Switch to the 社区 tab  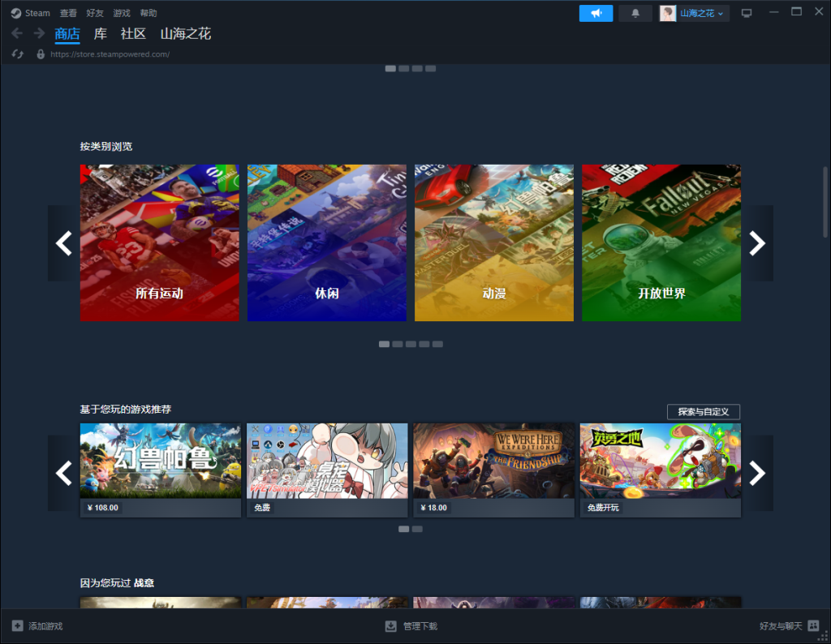pyautogui.click(x=133, y=34)
